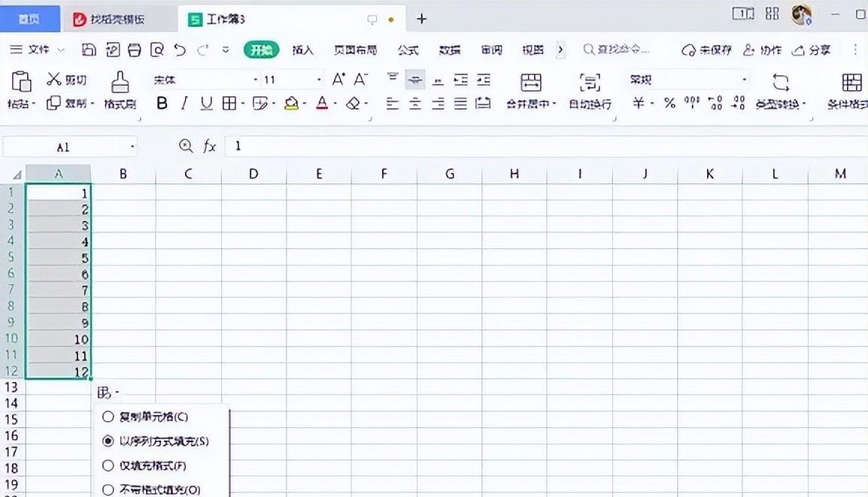Open the quick access toolbar customize arrow

click(x=226, y=50)
